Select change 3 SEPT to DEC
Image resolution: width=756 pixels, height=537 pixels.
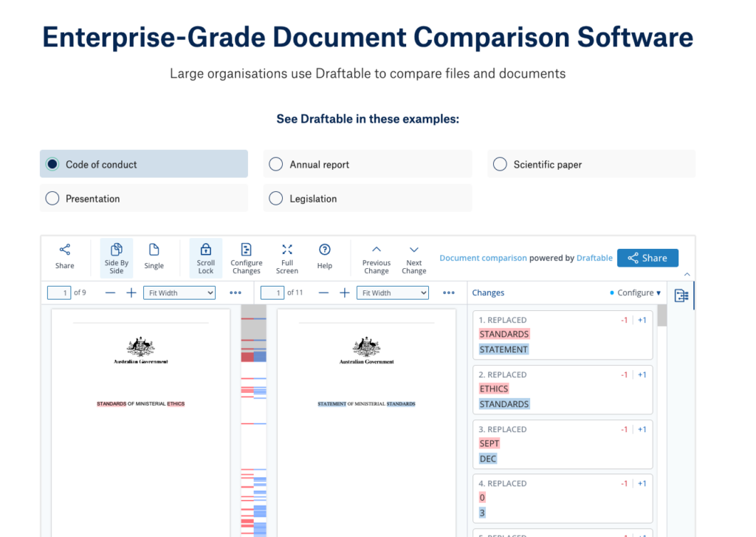tap(563, 444)
